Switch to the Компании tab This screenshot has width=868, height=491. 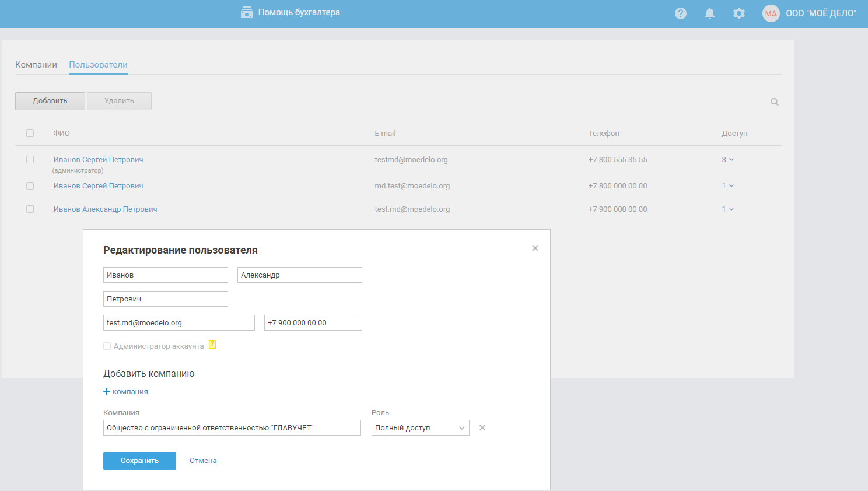36,65
